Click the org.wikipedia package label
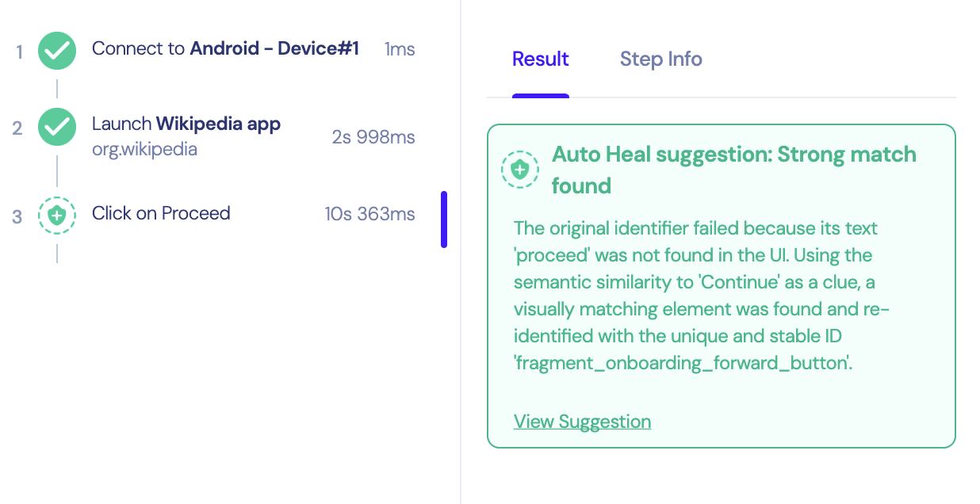 tap(144, 149)
